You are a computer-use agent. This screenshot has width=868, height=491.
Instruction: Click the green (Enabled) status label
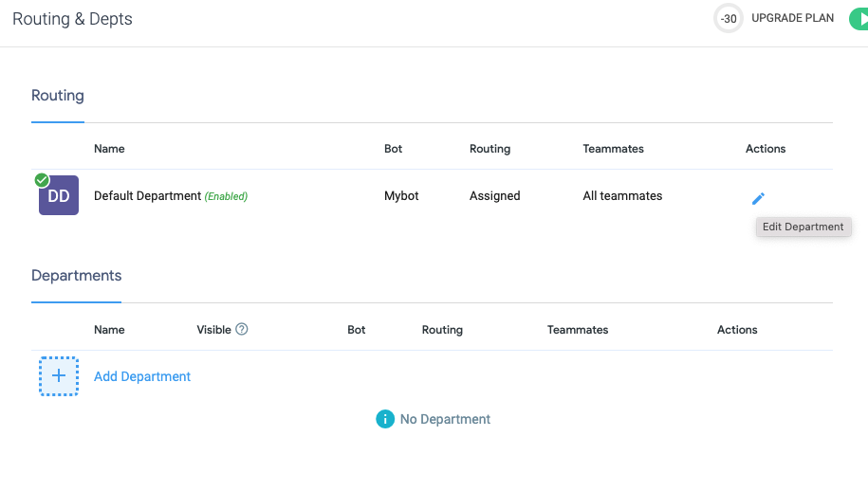[x=226, y=196]
